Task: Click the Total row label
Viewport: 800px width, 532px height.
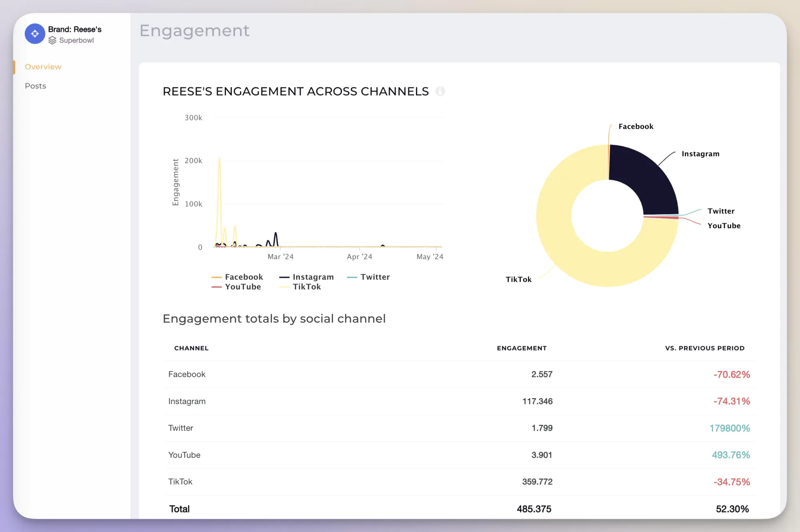Action: [x=179, y=509]
